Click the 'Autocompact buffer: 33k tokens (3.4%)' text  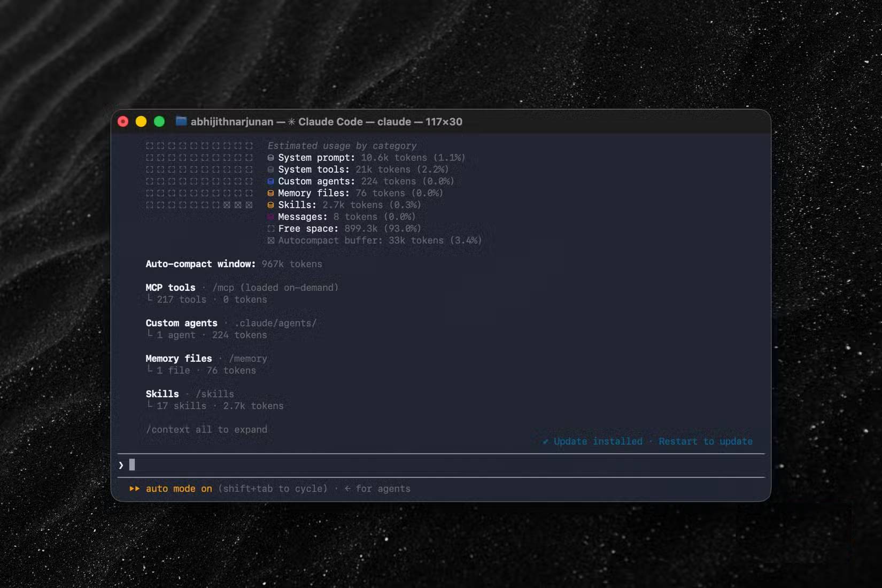point(380,241)
